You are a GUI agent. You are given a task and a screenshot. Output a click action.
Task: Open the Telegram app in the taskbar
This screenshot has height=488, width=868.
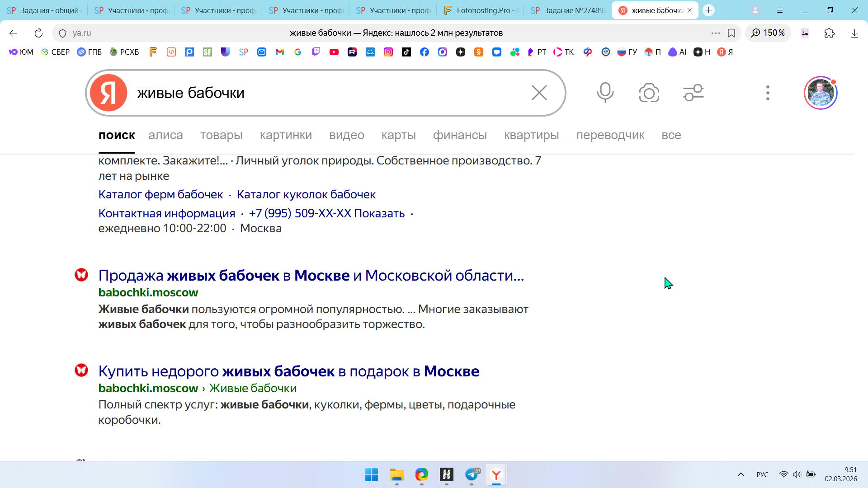472,474
